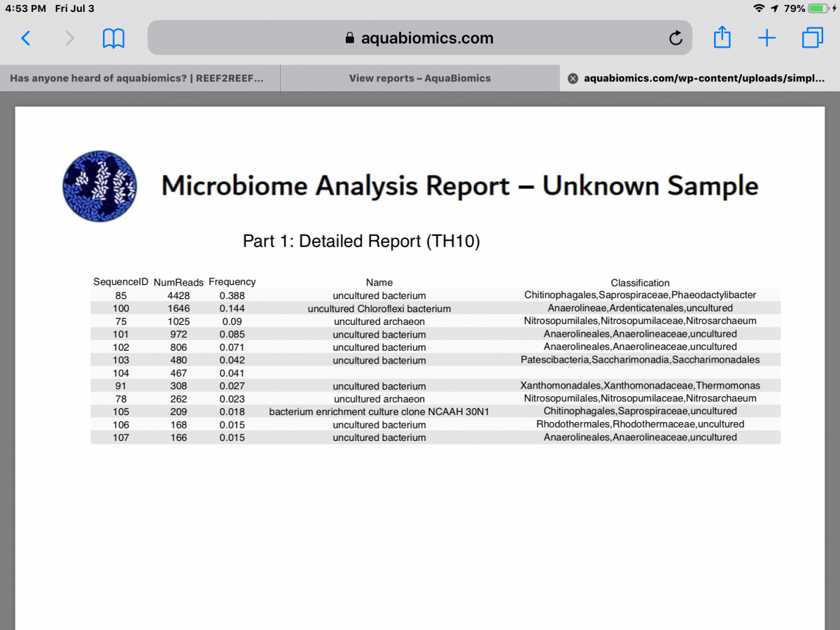Show all open tabs overview
This screenshot has height=630, width=840.
tap(812, 38)
